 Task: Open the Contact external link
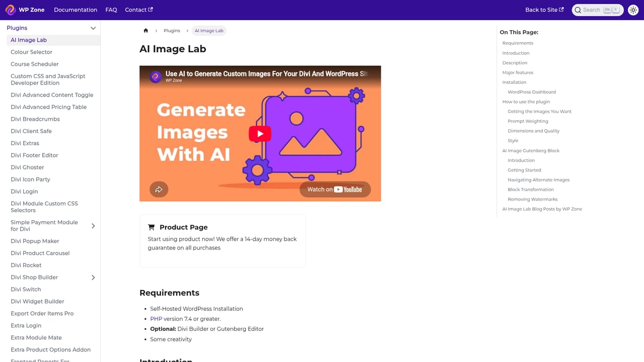click(x=139, y=10)
